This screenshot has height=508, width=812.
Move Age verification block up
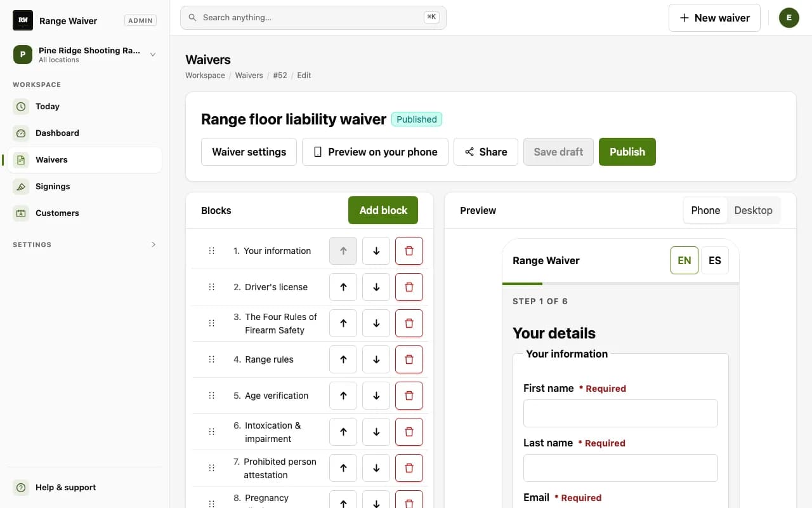(x=343, y=396)
